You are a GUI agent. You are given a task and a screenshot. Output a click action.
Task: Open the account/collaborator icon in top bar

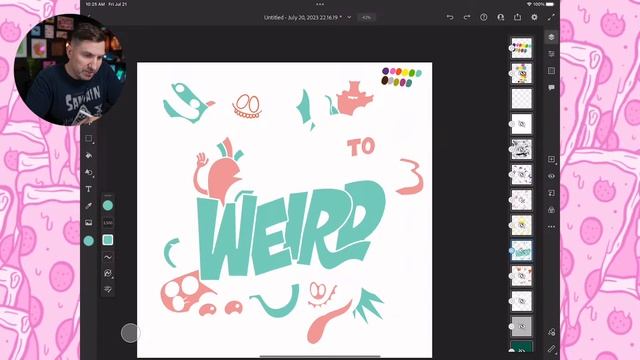pos(501,17)
